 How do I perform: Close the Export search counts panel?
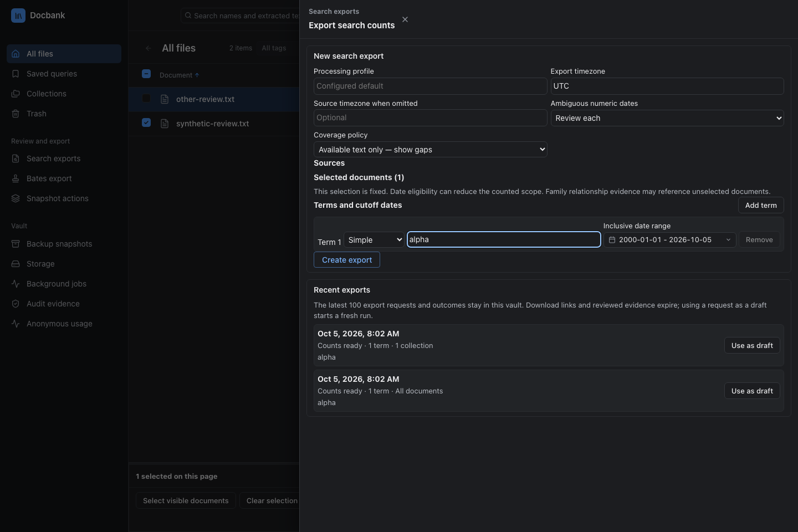[405, 19]
